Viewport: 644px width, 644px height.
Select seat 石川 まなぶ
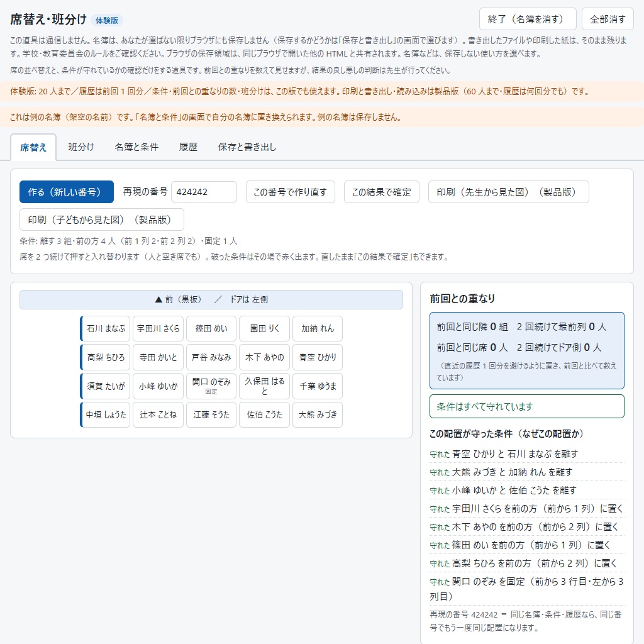pyautogui.click(x=105, y=328)
